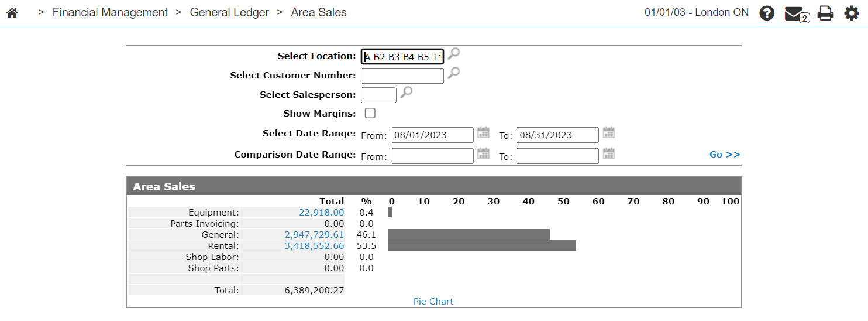Click the Equipment row label

click(x=213, y=213)
